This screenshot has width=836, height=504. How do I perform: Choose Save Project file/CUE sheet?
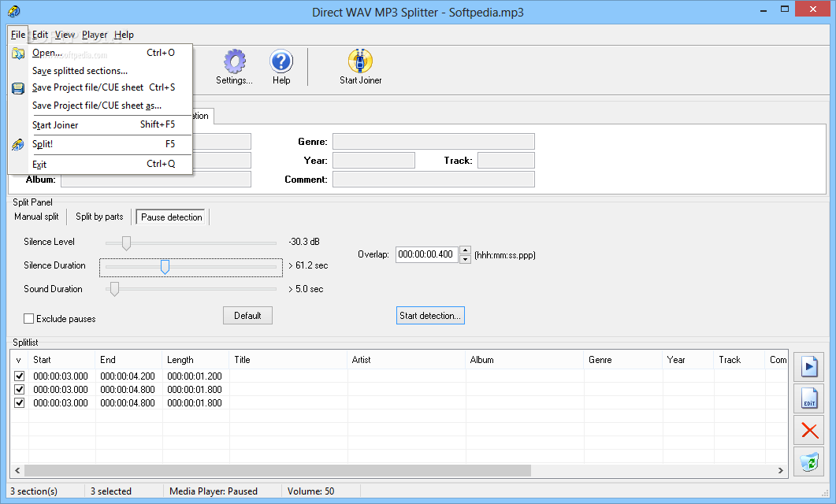coord(100,87)
